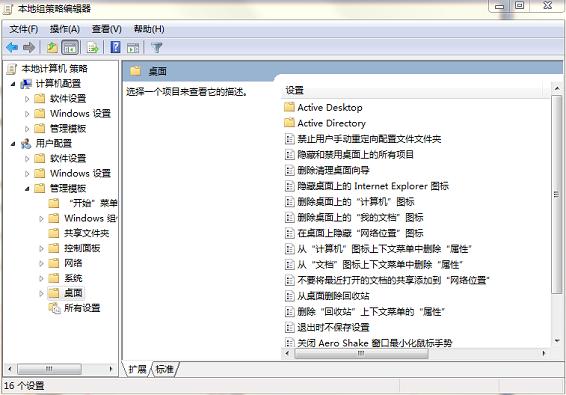
Task: Click the Active Directory folder icon
Action: pos(289,123)
